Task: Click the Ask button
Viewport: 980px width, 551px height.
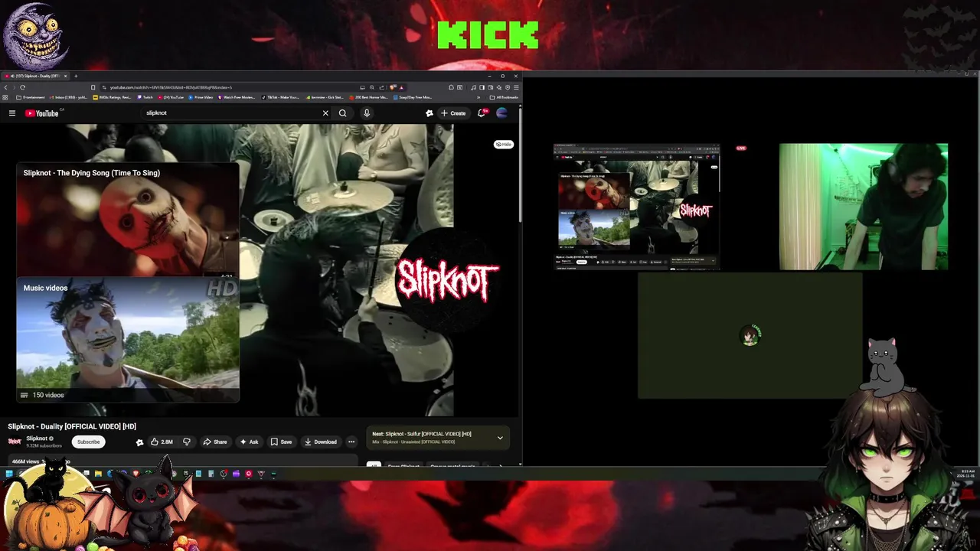Action: click(x=249, y=442)
